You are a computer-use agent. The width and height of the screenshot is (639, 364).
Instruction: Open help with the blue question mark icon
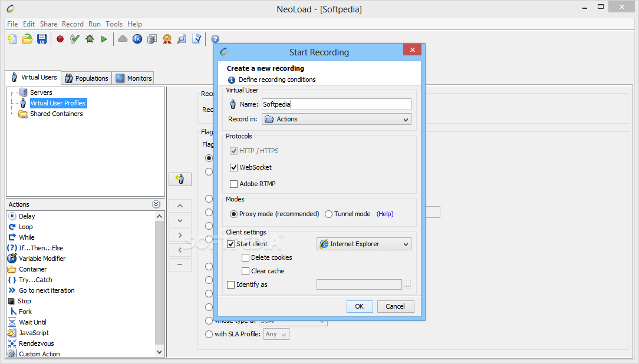(215, 39)
